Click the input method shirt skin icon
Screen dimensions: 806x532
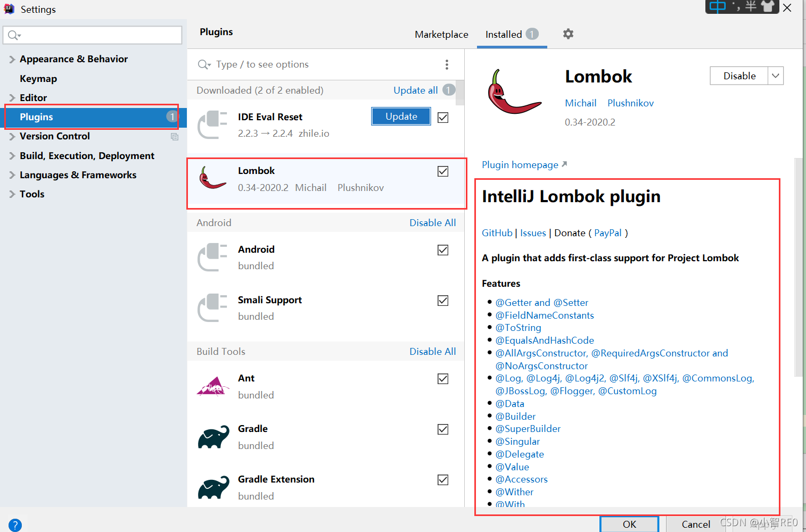point(768,6)
